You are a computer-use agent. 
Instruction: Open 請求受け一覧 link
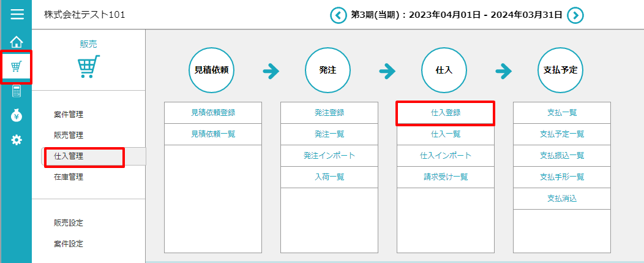pyautogui.click(x=446, y=177)
